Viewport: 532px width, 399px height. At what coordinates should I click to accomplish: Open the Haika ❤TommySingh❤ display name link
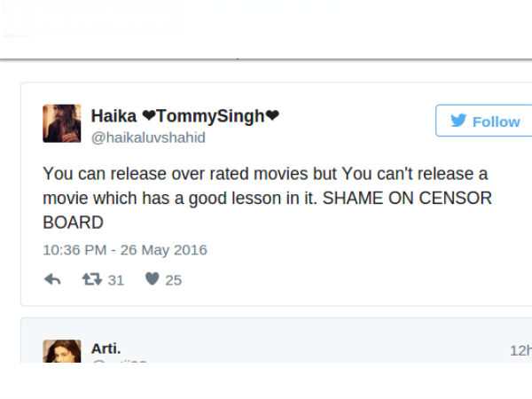point(185,115)
